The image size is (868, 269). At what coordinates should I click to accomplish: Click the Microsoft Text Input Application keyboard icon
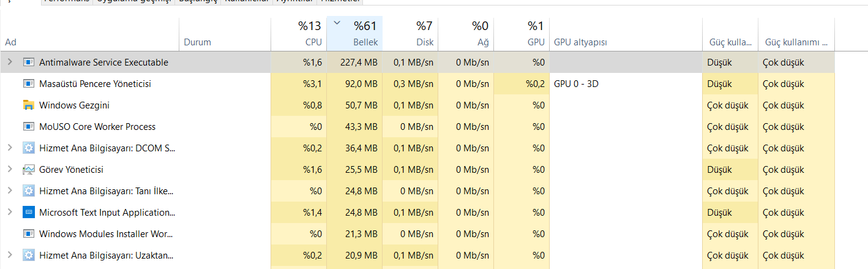(x=28, y=213)
